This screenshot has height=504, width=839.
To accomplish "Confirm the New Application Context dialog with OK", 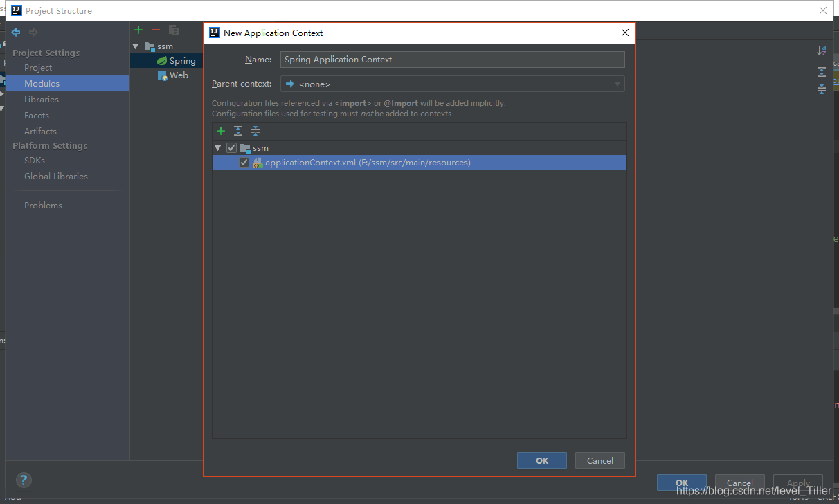I will [542, 460].
